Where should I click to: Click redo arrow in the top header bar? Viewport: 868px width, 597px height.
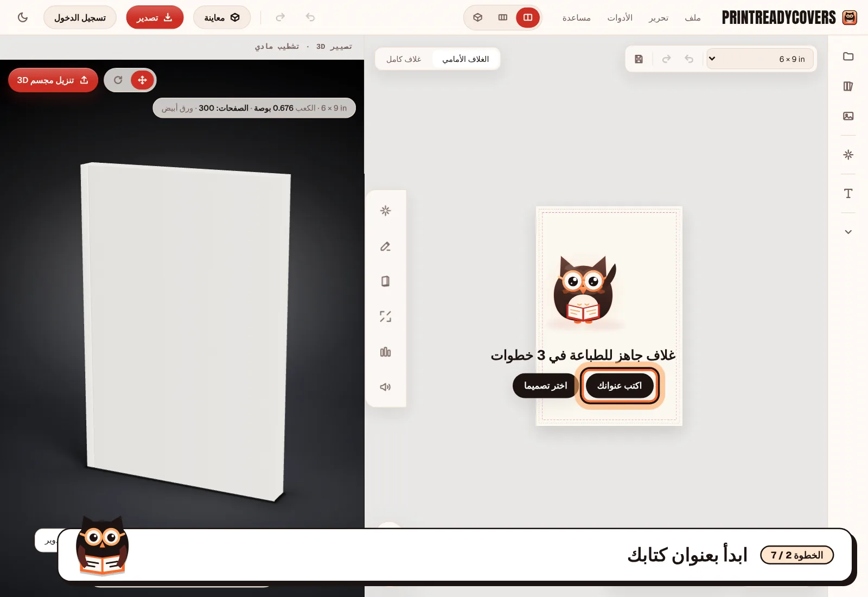click(x=280, y=17)
